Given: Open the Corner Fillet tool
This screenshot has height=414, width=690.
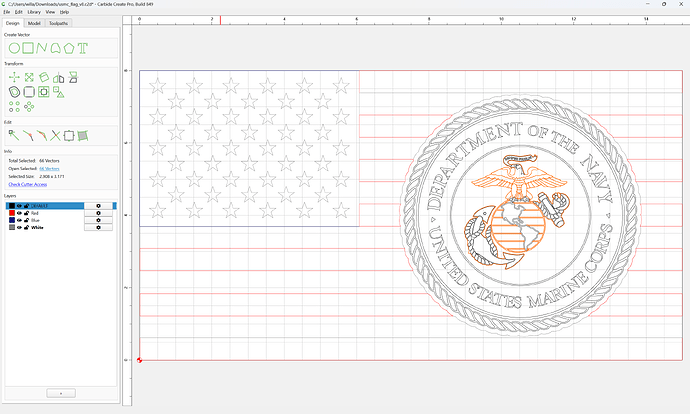Looking at the screenshot, I should click(29, 92).
